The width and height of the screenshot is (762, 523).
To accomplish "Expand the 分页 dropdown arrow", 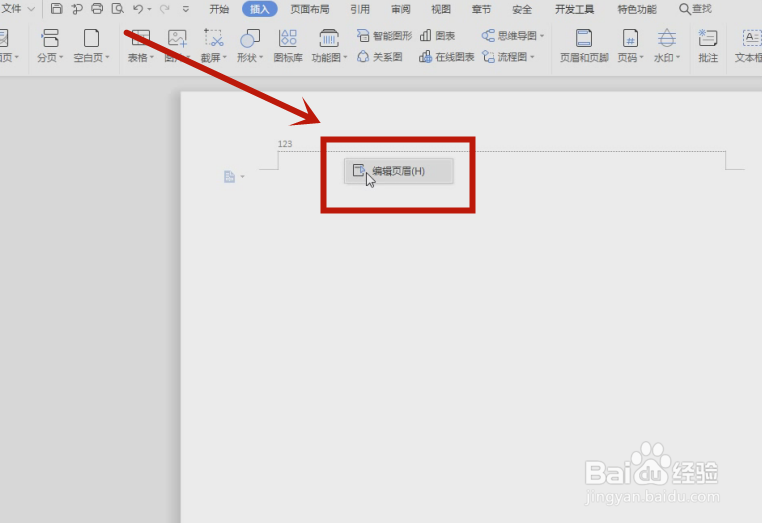I will pos(61,57).
